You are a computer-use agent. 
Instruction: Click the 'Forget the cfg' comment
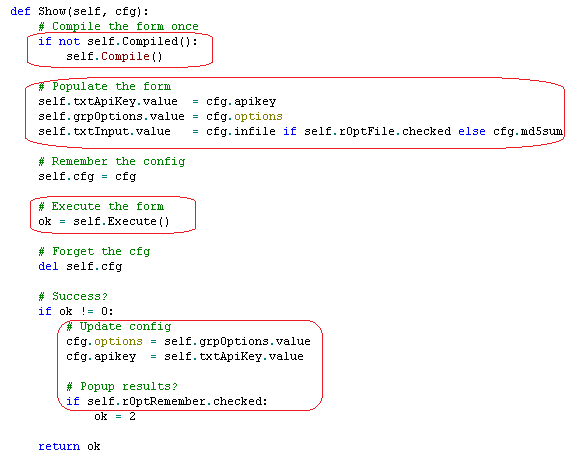[x=94, y=252]
